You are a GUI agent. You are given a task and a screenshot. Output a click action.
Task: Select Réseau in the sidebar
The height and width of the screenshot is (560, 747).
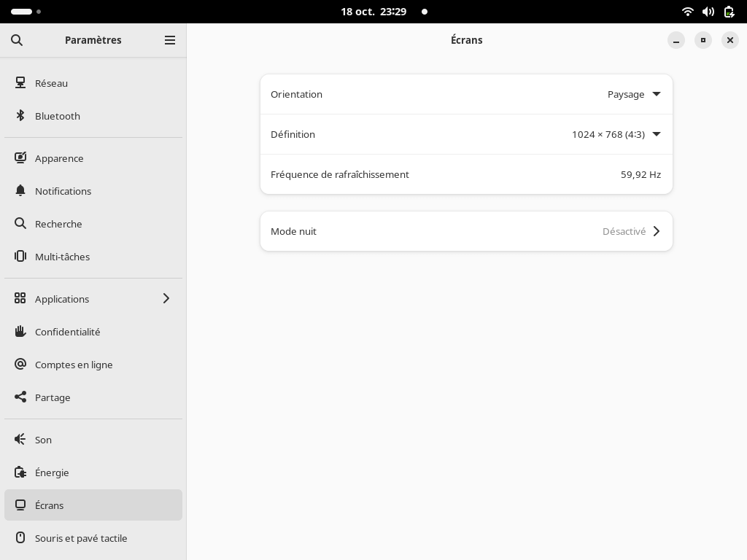pos(93,83)
